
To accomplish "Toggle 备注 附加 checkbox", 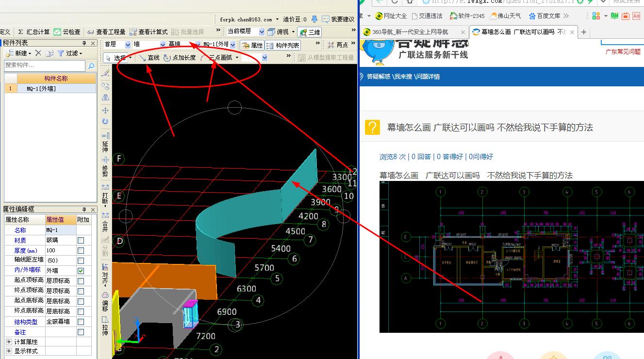I will (81, 332).
